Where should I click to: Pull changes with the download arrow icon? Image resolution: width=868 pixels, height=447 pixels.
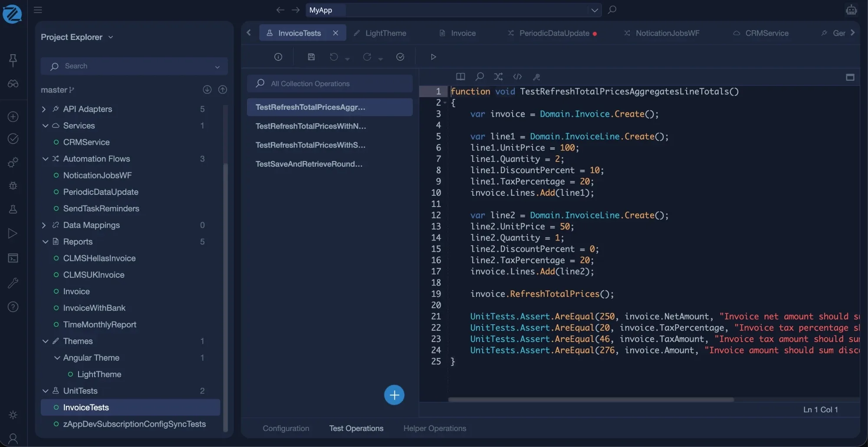207,89
